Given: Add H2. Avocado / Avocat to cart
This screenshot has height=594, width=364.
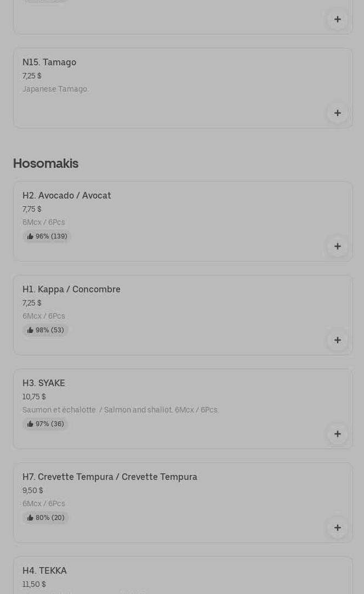Looking at the screenshot, I should point(338,246).
